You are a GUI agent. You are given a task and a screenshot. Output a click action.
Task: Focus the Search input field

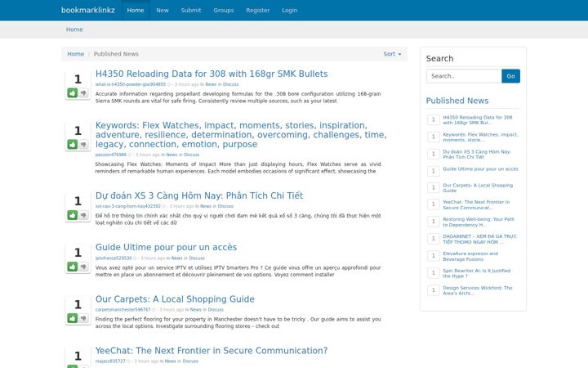coord(464,76)
